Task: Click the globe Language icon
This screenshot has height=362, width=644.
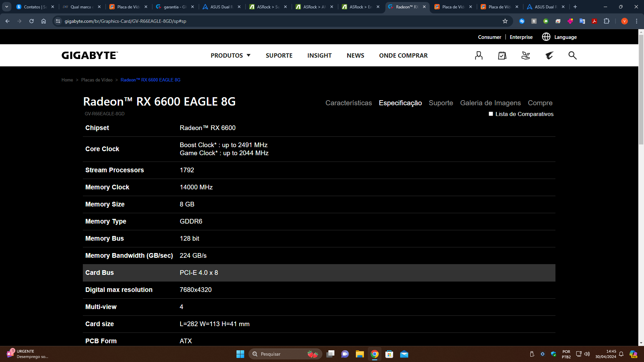Action: tap(546, 37)
